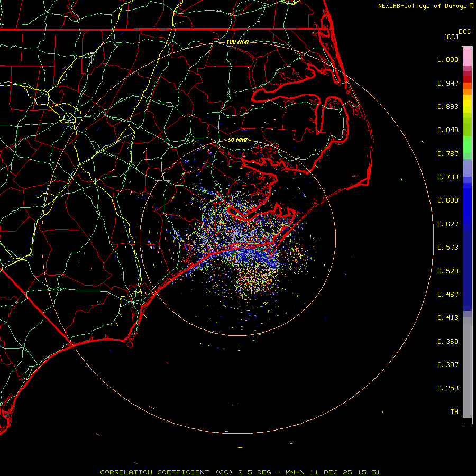Click the 0.5 DEG elevation text in the caption
This screenshot has height=476, width=476.
coord(254,472)
